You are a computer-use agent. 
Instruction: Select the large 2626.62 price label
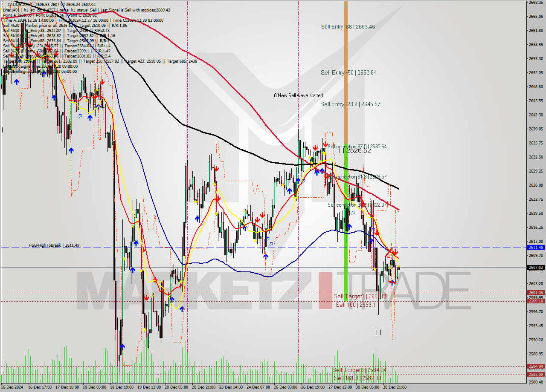(358, 151)
